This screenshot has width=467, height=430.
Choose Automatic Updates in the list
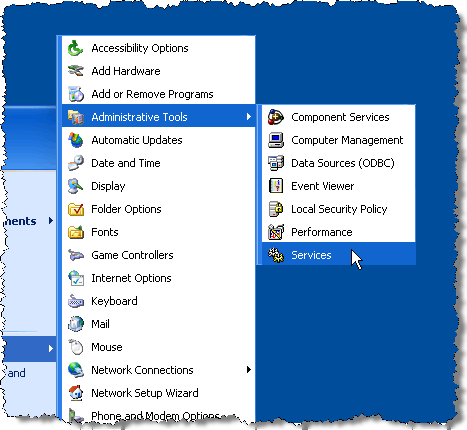(159, 140)
